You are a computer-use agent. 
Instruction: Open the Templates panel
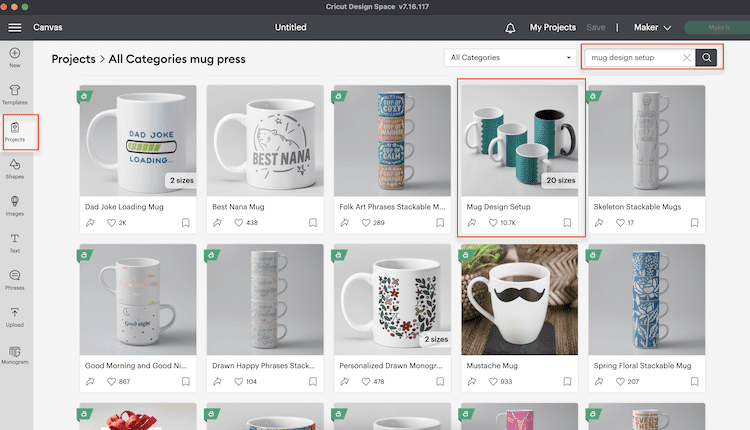click(x=15, y=95)
